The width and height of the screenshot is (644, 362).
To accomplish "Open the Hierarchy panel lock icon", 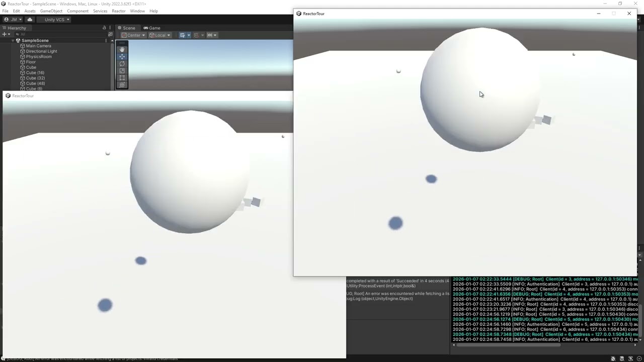I will point(104,28).
